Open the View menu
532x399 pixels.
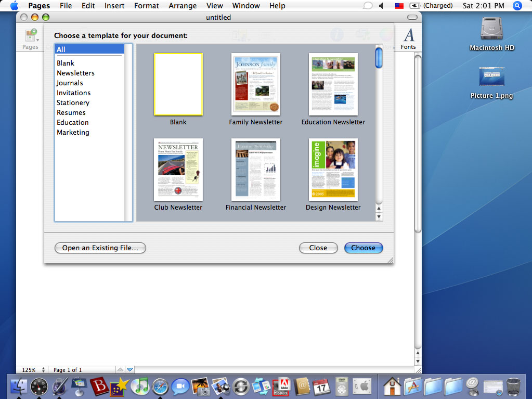pos(214,6)
